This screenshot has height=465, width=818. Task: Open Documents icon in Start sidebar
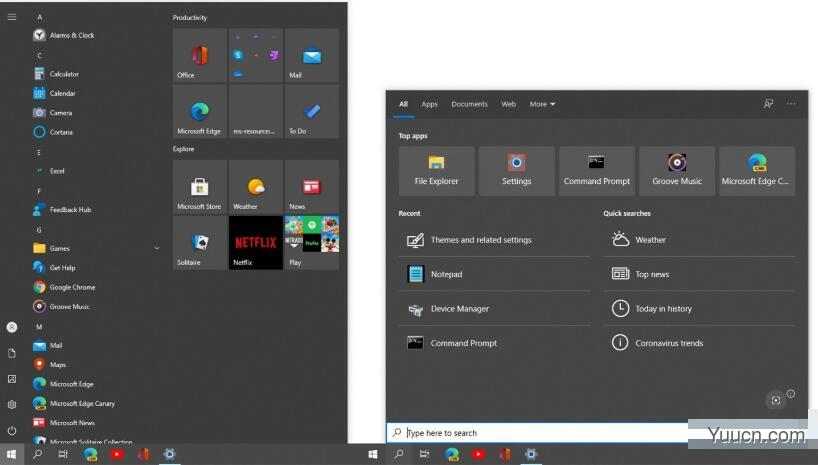(11, 353)
